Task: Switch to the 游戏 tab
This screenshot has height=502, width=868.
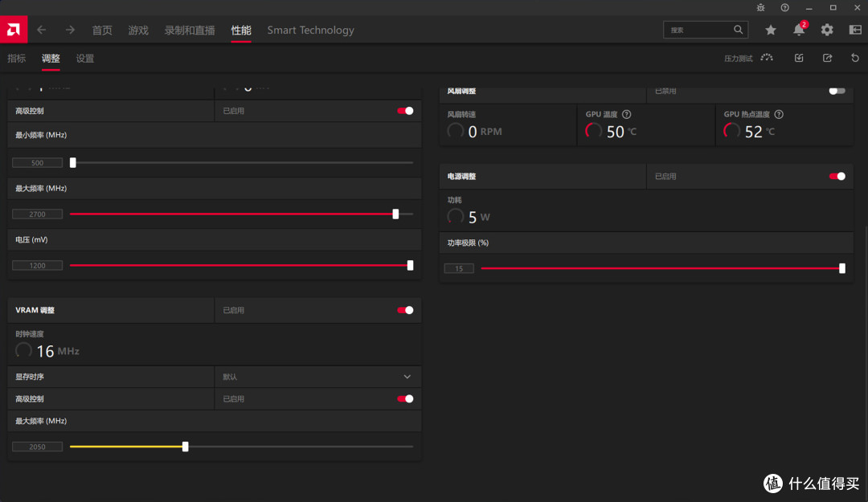Action: (138, 31)
